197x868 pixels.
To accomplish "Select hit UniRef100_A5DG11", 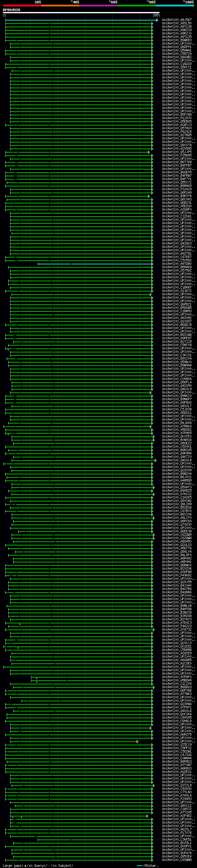I will 177,413.
